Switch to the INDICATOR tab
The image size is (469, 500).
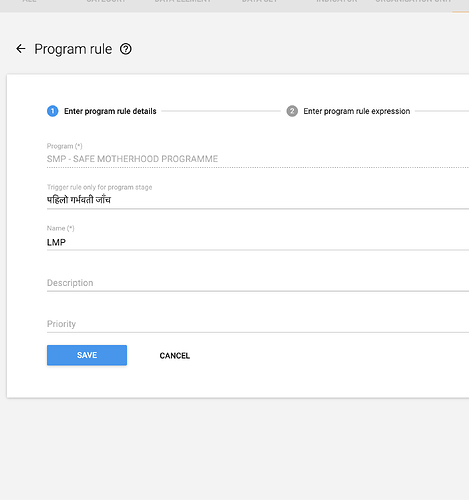point(337,1)
